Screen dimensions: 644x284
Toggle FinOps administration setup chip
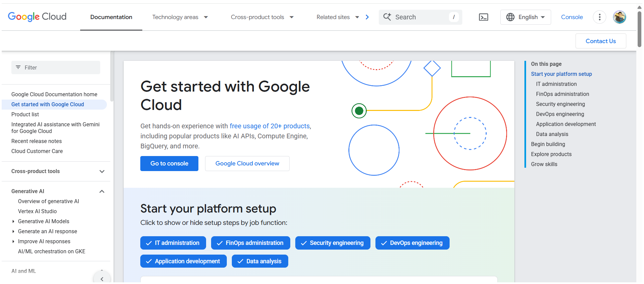pyautogui.click(x=251, y=243)
